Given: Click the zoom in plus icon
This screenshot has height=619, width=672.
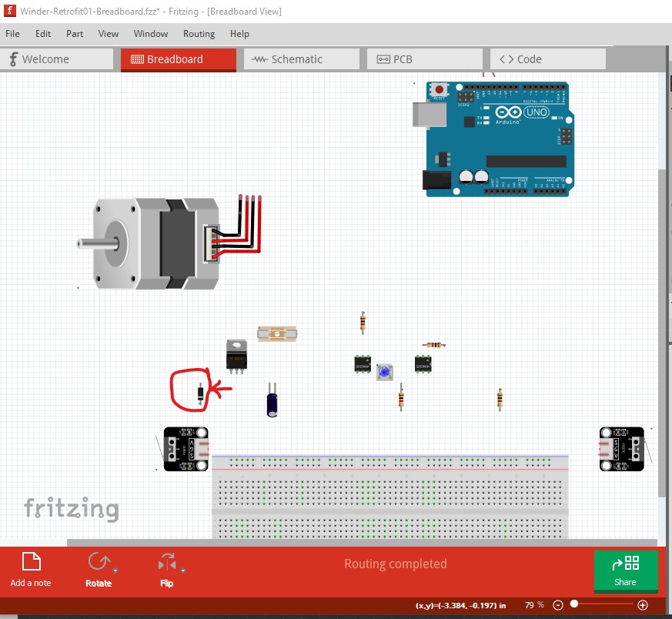Looking at the screenshot, I should (x=643, y=605).
